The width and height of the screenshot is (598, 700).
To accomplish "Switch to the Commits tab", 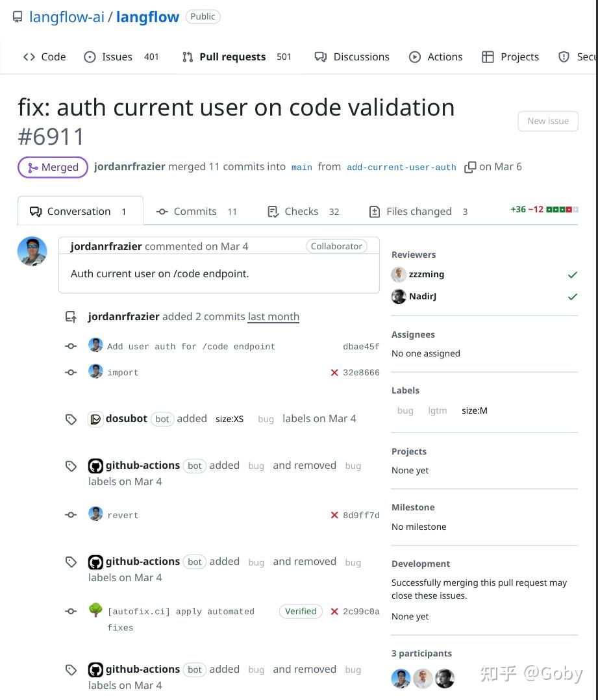I will pos(196,212).
